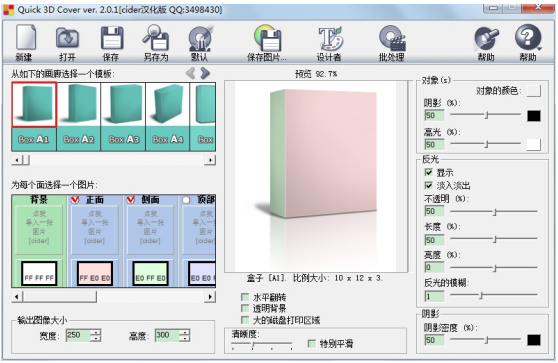This screenshot has height=363, width=558.
Task: Open white highlight color swatch beside 高光
Action: (534, 144)
